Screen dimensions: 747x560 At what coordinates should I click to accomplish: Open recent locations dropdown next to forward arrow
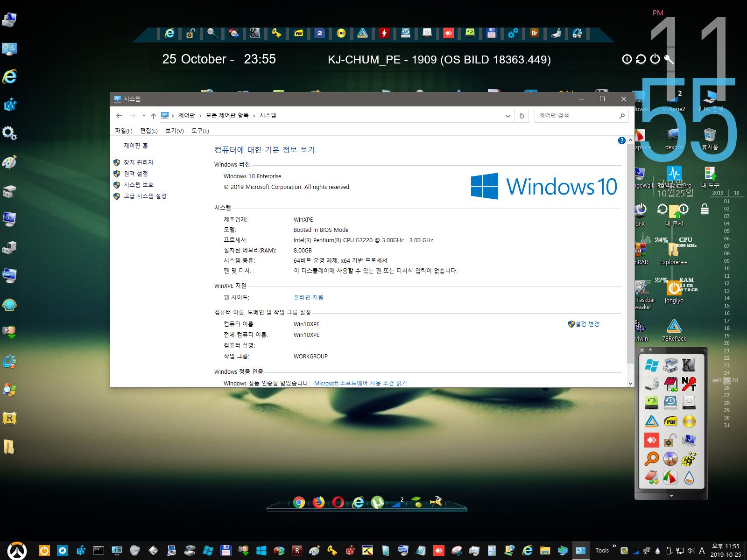[144, 116]
